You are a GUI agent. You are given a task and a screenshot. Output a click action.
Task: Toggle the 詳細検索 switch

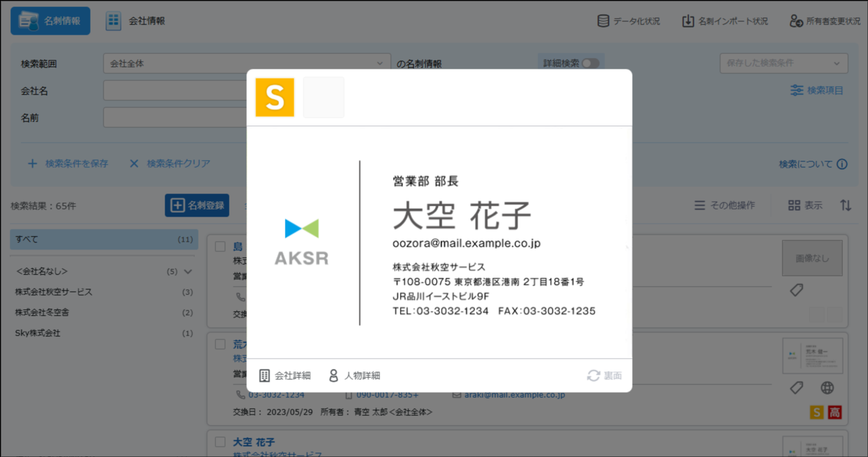(590, 63)
